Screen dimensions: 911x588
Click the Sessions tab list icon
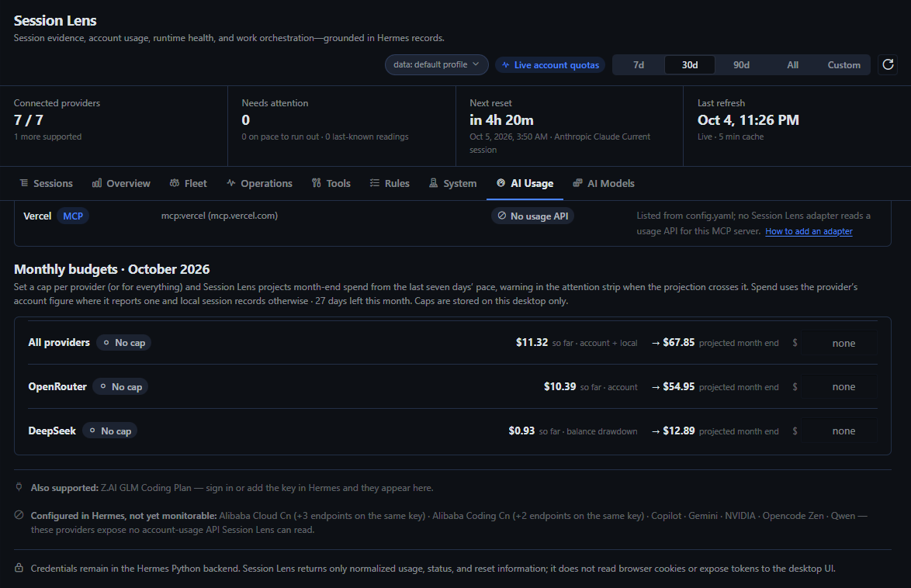(x=24, y=183)
